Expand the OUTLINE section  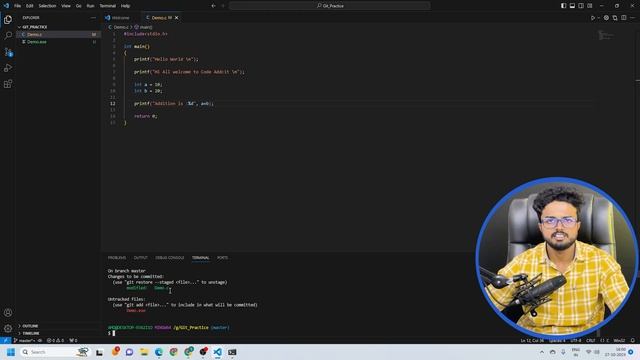(x=30, y=326)
